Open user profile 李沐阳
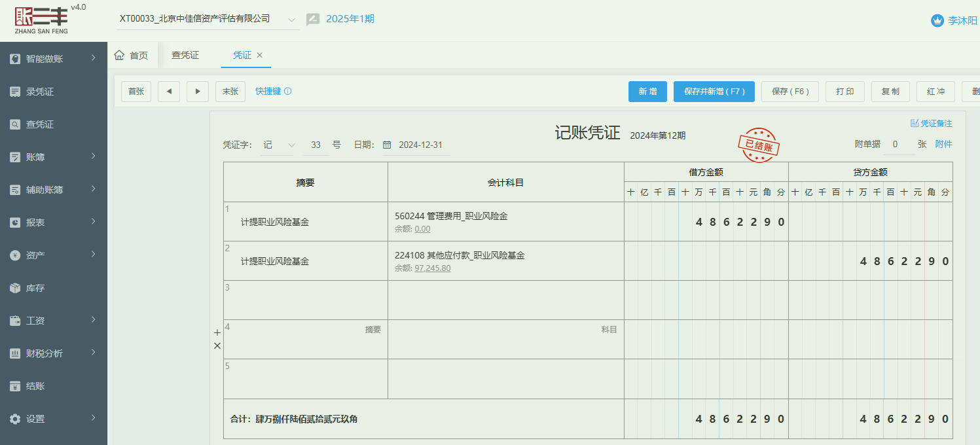The image size is (980, 445). point(954,20)
